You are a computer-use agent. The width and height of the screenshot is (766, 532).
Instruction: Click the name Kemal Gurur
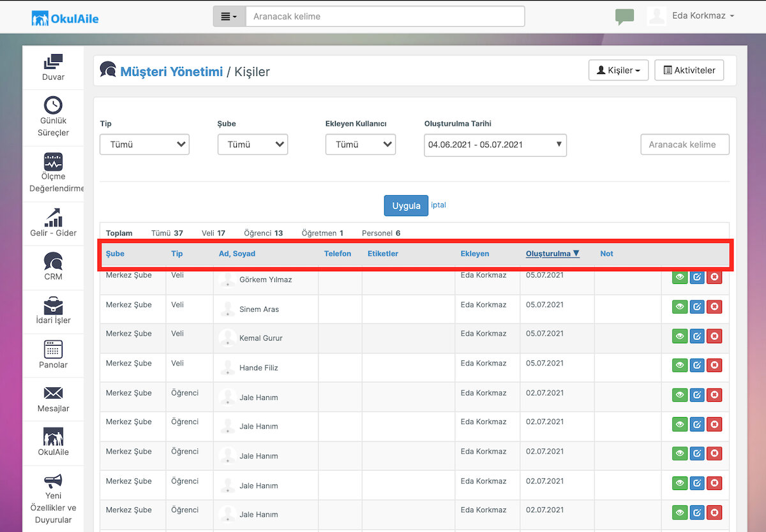tap(261, 338)
